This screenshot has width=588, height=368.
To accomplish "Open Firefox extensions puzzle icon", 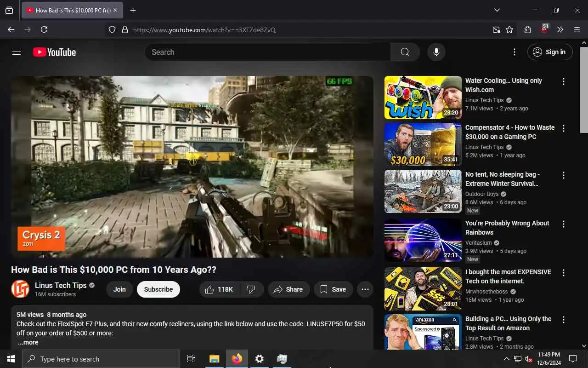I will pos(527,29).
